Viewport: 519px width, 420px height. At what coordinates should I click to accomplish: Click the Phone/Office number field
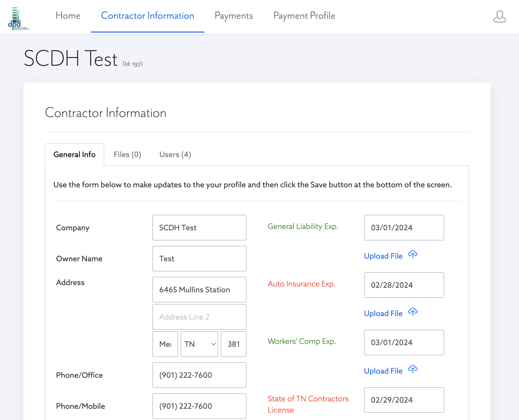(199, 375)
